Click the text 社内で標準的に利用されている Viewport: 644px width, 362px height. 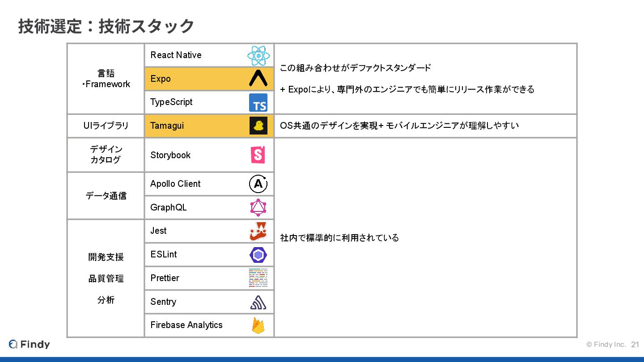tap(339, 238)
